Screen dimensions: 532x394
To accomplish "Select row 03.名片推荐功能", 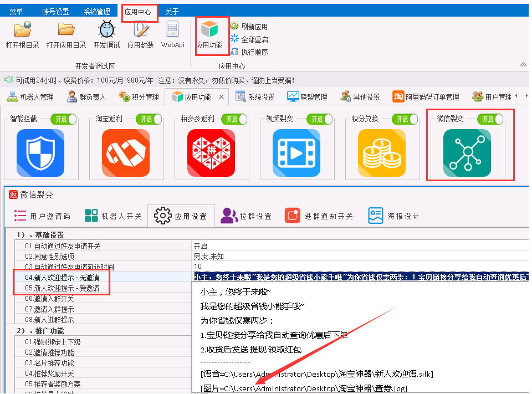I will click(103, 363).
